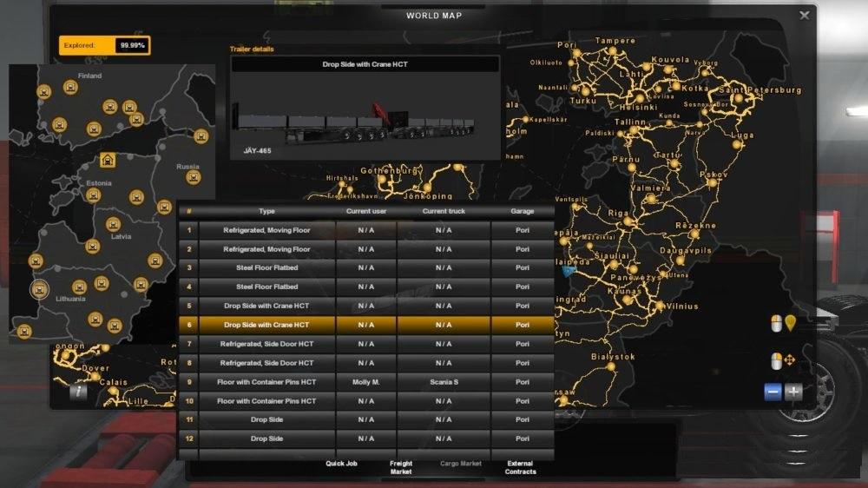Click the headquarters icon above Estonia label
868x488 pixels.
point(107,161)
